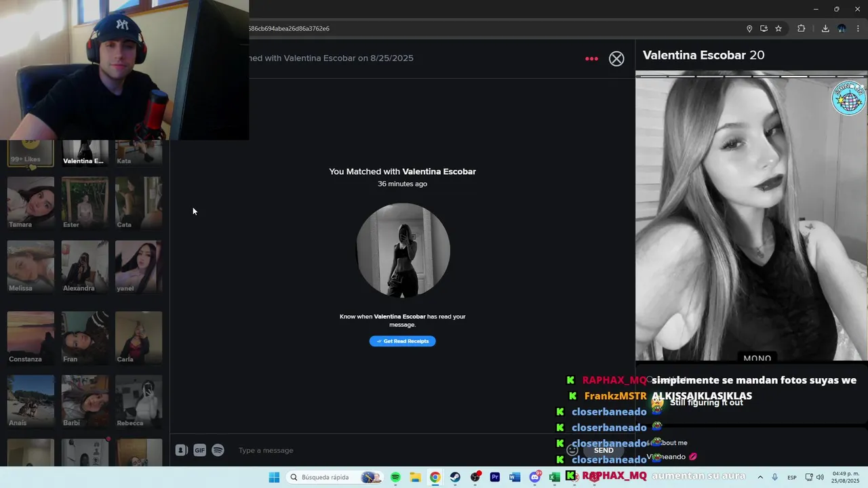This screenshot has width=868, height=488.
Task: Open the GIF picker in message bar
Action: (199, 450)
